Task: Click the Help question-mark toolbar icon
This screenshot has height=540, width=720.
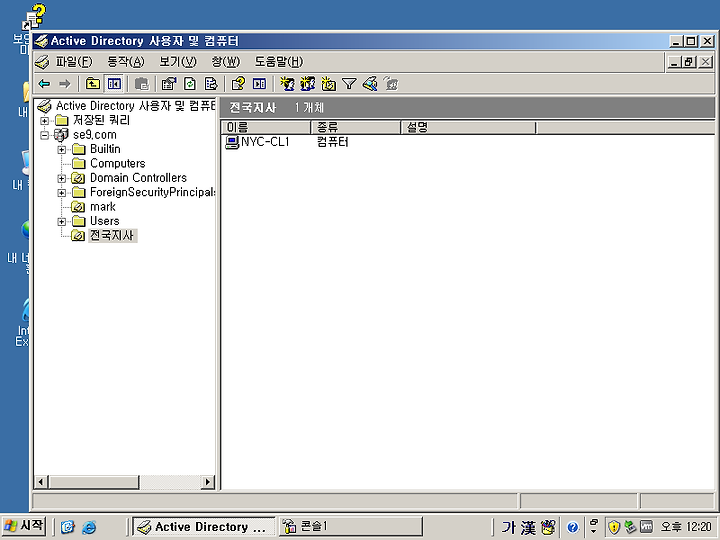Action: click(x=238, y=84)
